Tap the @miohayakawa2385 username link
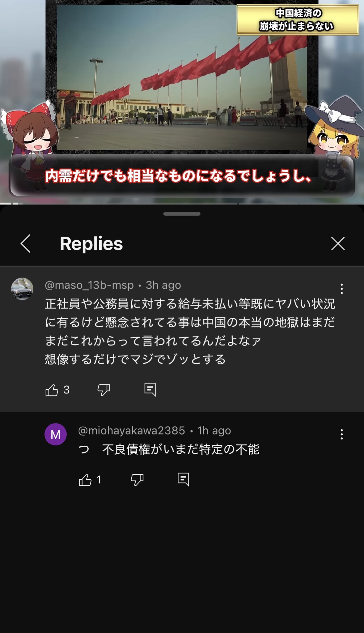Image resolution: width=364 pixels, height=633 pixels. 132,431
